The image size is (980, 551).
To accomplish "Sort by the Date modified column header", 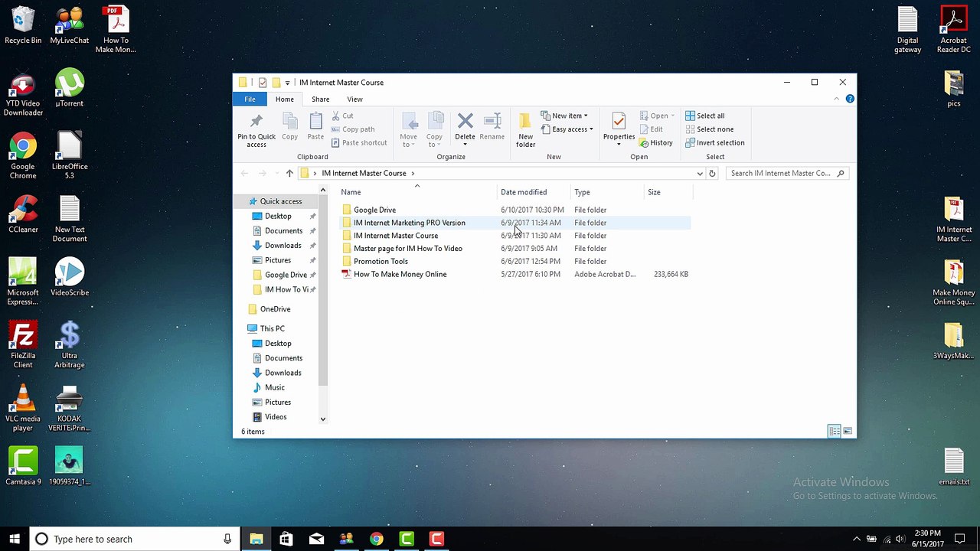I will pyautogui.click(x=524, y=192).
